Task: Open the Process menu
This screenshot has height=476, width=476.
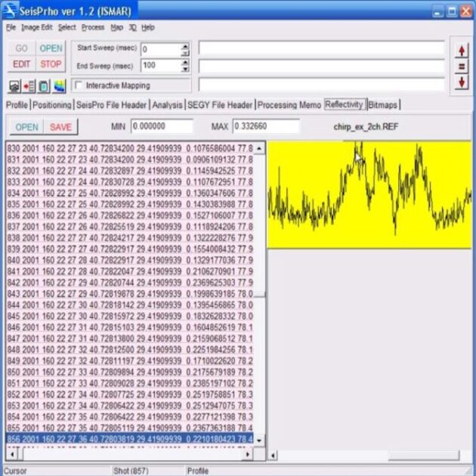Action: pyautogui.click(x=93, y=27)
